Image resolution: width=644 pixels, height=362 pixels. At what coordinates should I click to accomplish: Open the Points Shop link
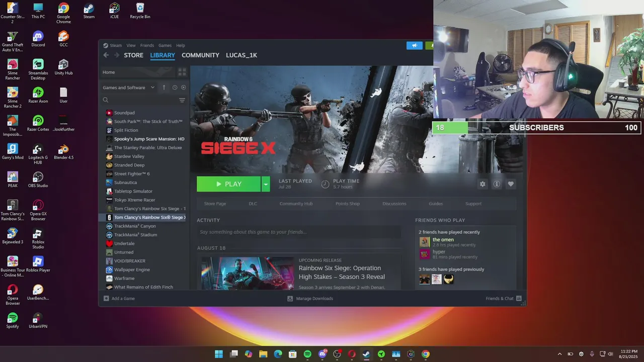click(348, 204)
